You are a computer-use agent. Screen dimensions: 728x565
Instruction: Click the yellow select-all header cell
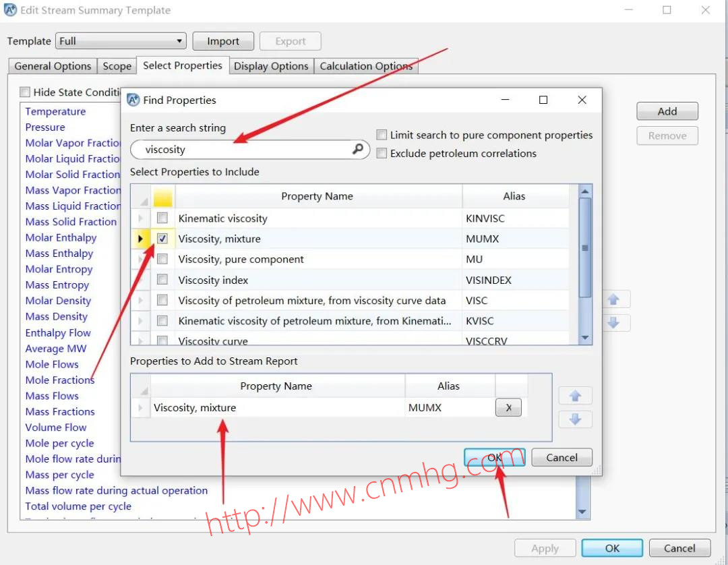162,196
